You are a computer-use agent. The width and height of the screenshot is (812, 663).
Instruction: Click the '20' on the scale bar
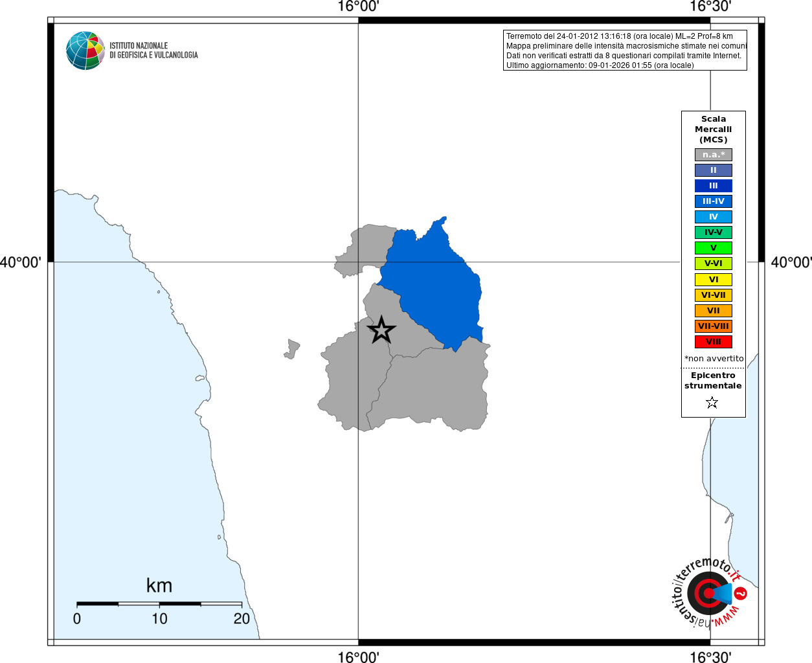click(x=242, y=619)
